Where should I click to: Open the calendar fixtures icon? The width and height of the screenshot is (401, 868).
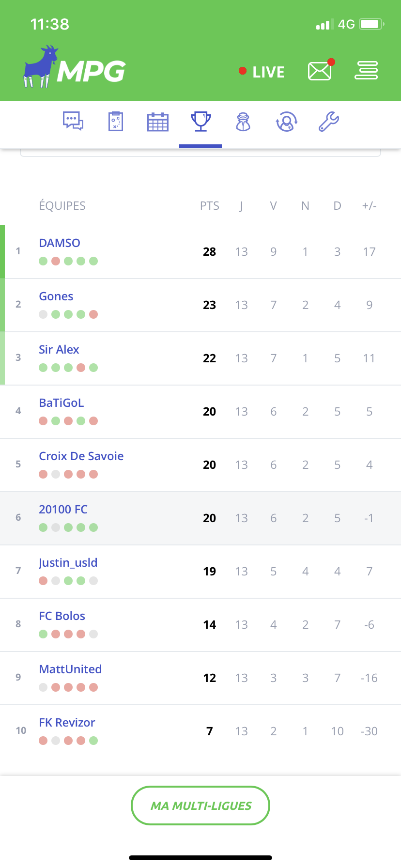[158, 122]
